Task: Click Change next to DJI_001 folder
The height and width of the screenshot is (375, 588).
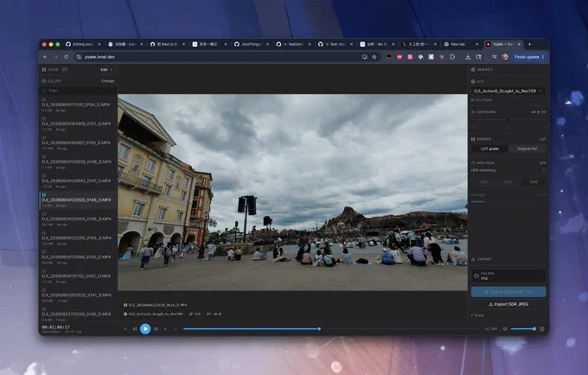Action: point(107,81)
